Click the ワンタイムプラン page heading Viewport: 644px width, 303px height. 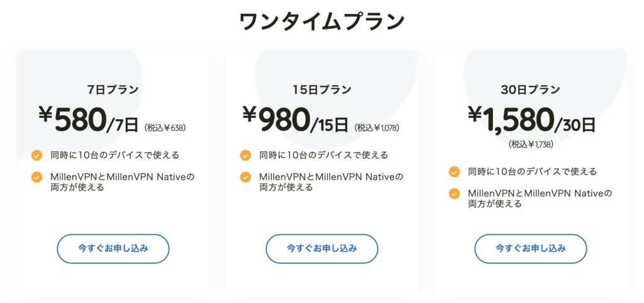(322, 21)
